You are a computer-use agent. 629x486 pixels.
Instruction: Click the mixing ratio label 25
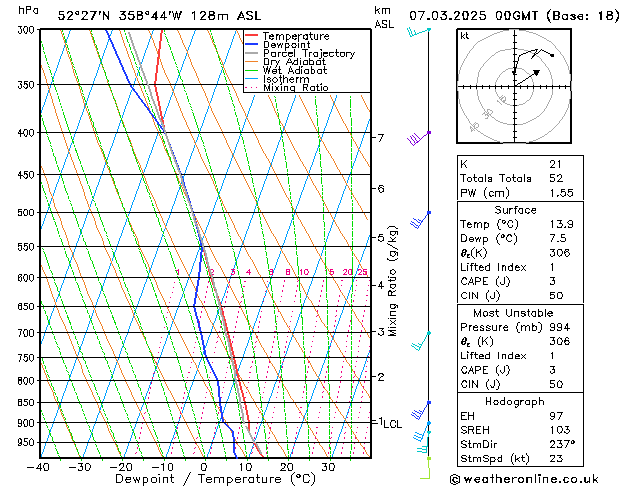pyautogui.click(x=362, y=272)
